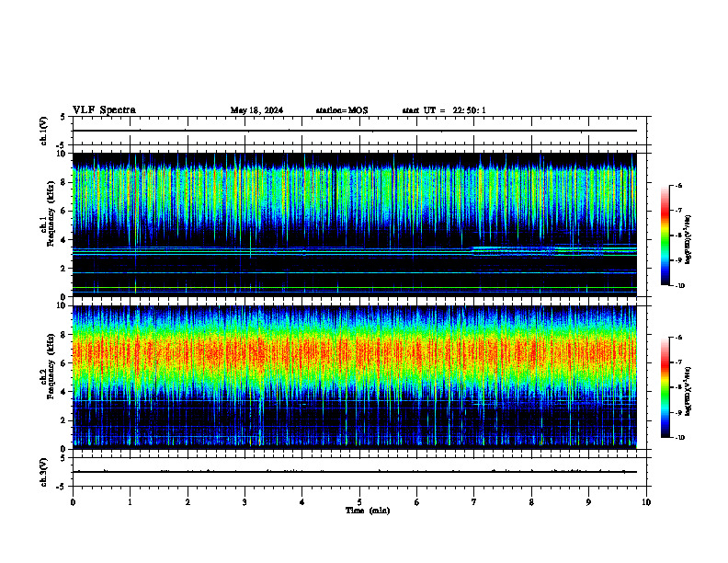The height and width of the screenshot is (563, 728).
Task: Click the ch.2 PSD color bar
Action: click(x=665, y=387)
